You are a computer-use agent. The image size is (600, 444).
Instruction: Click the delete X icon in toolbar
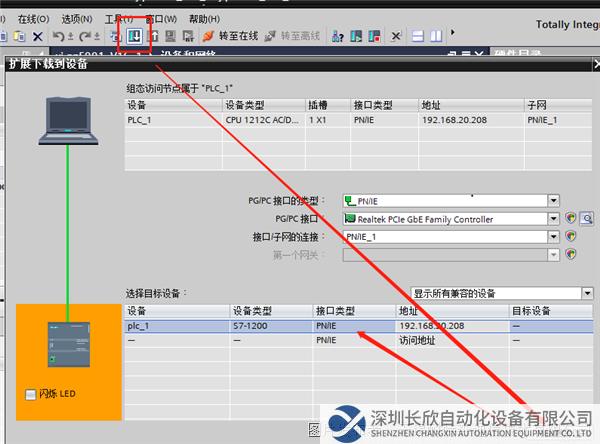(x=37, y=36)
